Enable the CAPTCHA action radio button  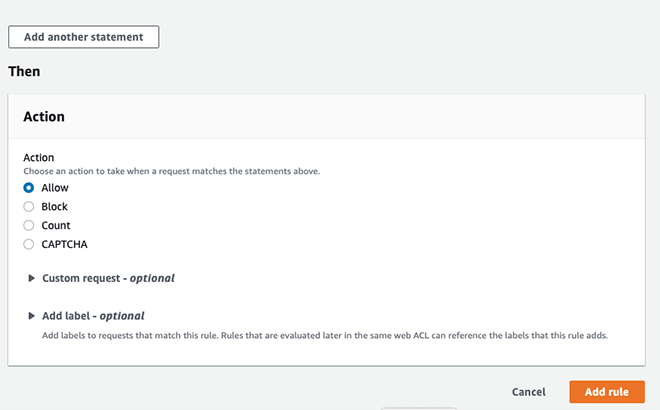[x=29, y=245]
